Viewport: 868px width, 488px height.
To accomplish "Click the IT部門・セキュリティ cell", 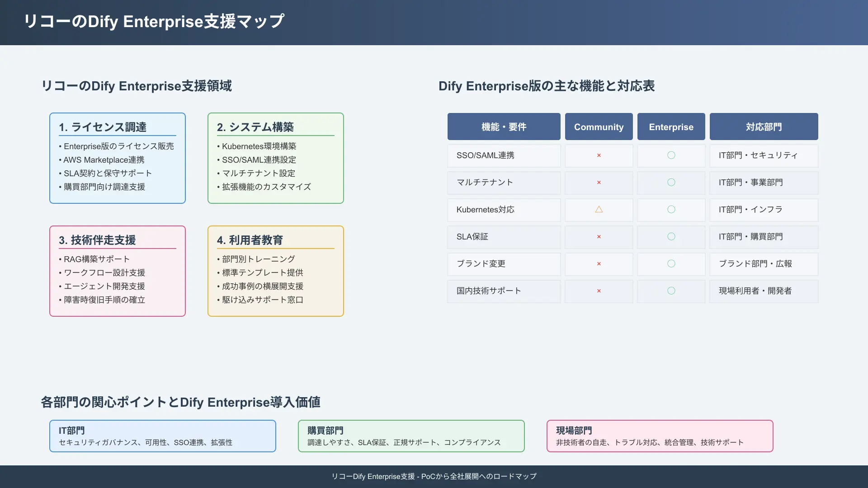I will (764, 155).
